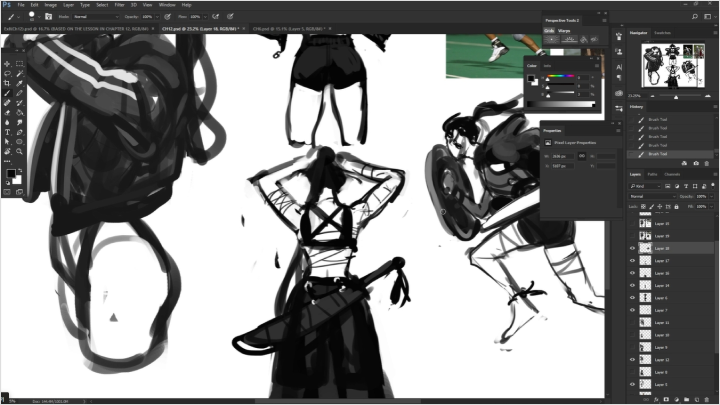Click the Navigator preview thumbnail
Viewport: 720px width, 405px height.
tap(673, 66)
